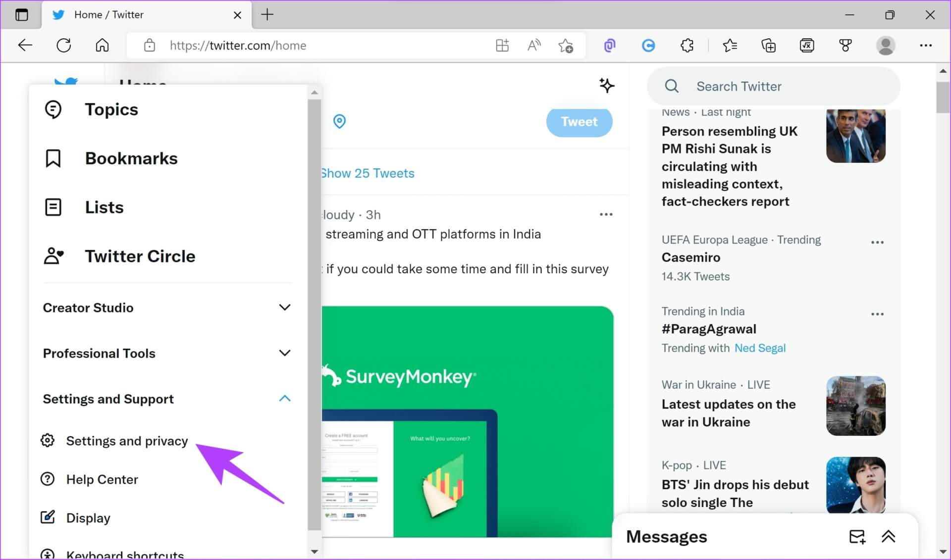Viewport: 951px width, 560px height.
Task: Click the Lists icon
Action: click(53, 206)
